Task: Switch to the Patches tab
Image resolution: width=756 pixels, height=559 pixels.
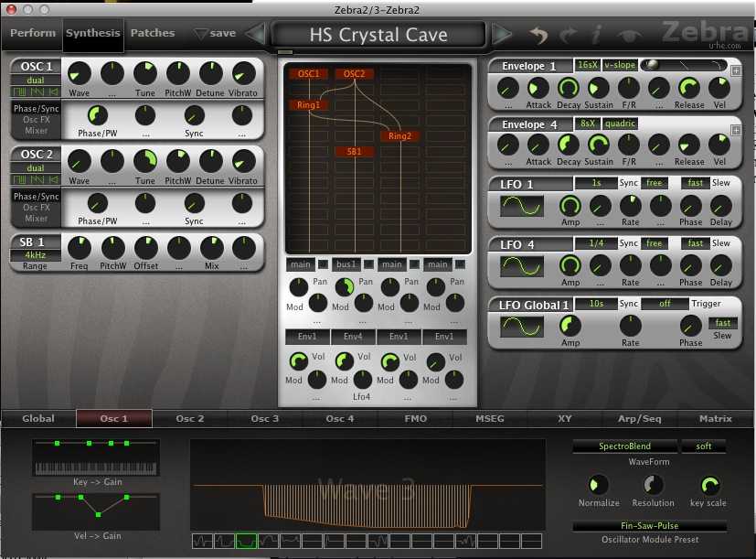Action: click(x=153, y=34)
